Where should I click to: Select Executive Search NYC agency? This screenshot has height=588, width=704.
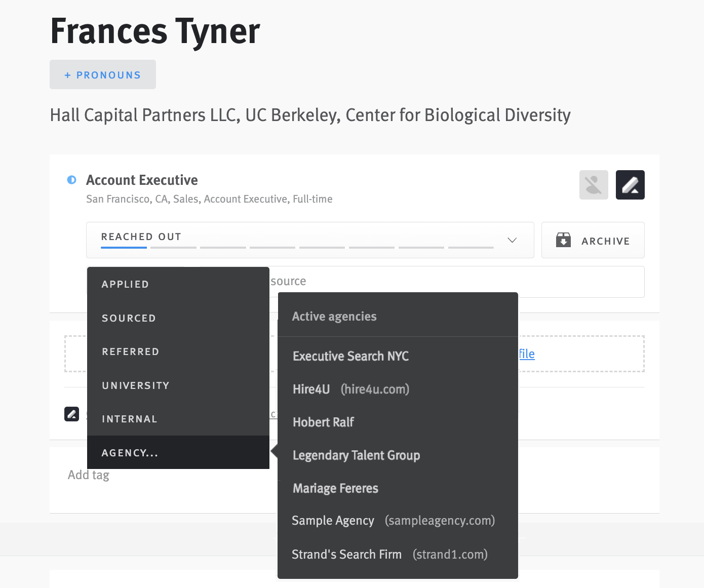pos(350,356)
